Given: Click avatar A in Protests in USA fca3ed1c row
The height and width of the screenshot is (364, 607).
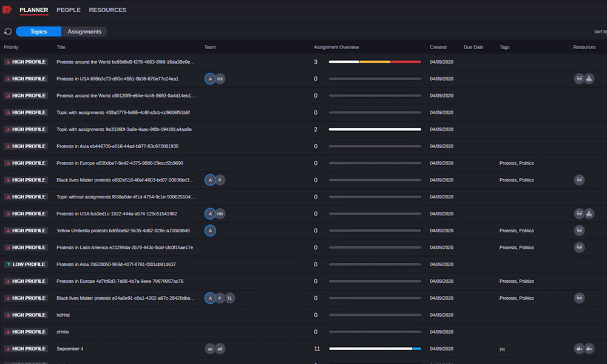Looking at the screenshot, I should coord(210,214).
